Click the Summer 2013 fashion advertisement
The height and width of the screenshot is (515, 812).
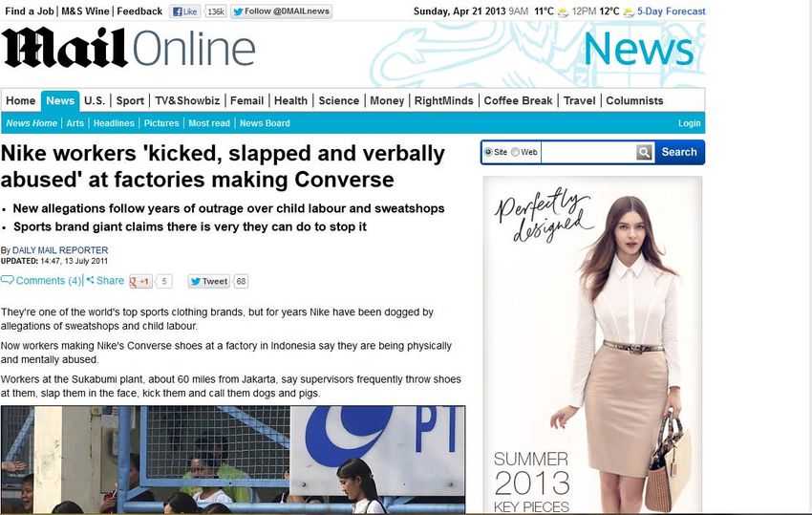coord(592,345)
